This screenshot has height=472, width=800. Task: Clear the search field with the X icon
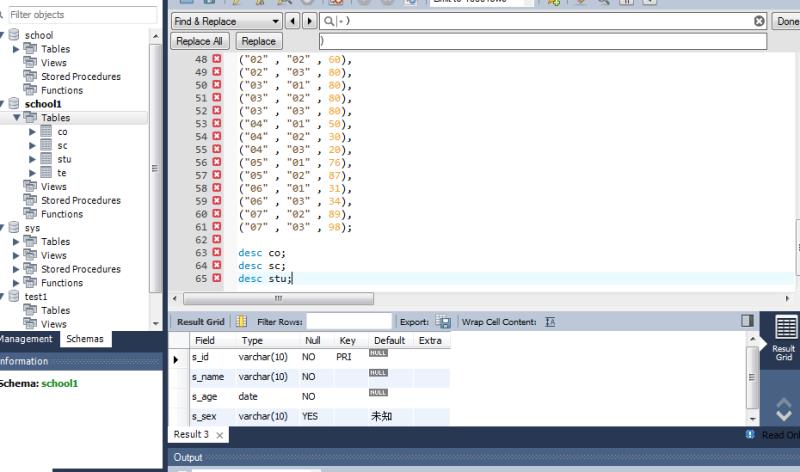coord(759,21)
